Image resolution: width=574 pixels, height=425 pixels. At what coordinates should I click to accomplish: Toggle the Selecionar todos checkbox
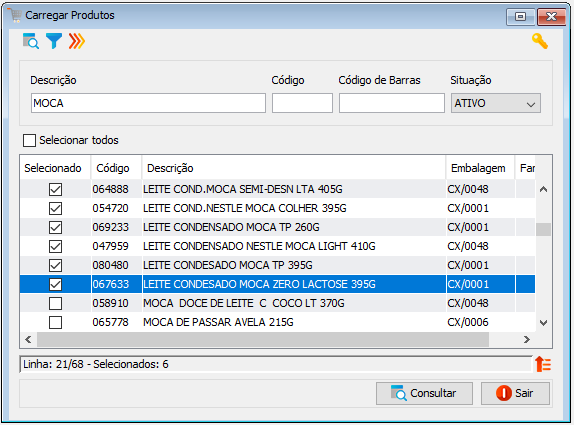tap(29, 140)
